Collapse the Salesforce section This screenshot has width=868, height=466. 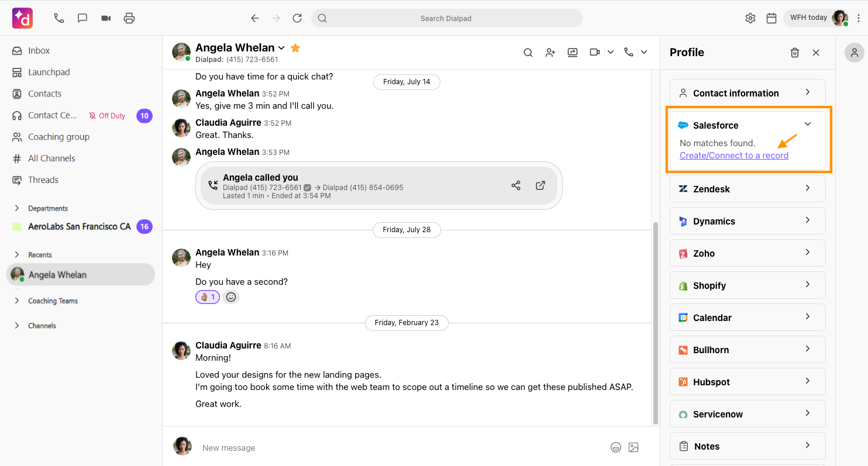(808, 124)
